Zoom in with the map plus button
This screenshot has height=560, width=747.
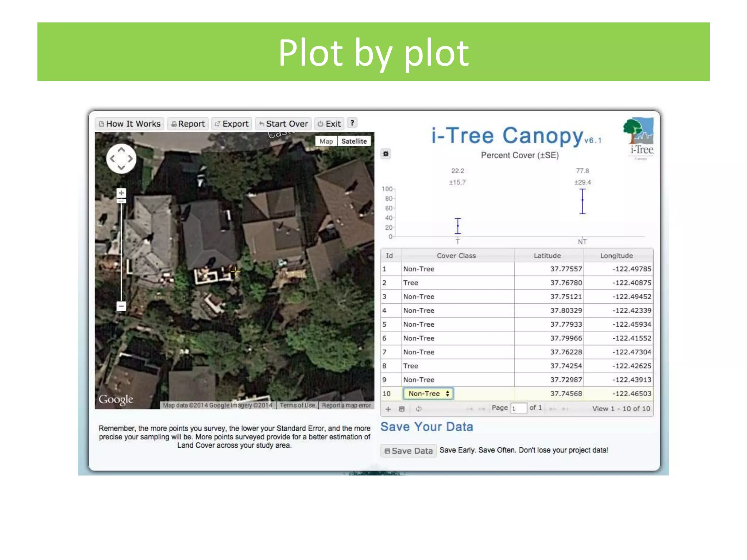tap(121, 193)
